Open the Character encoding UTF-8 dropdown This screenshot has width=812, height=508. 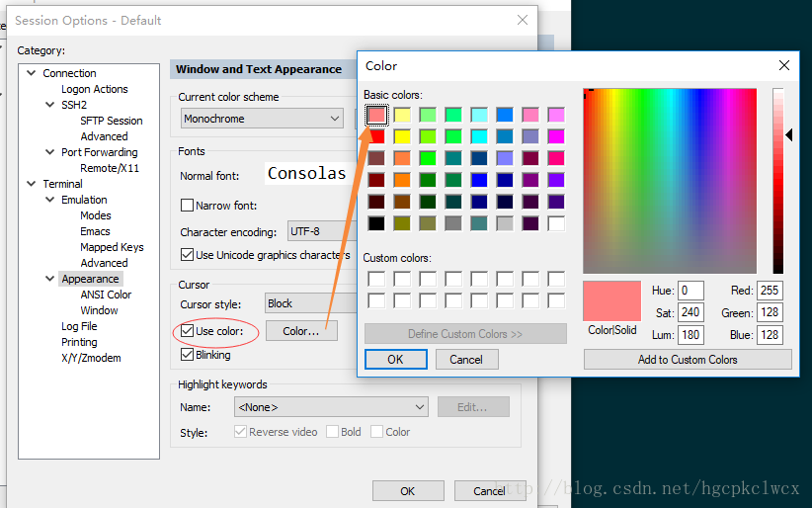[x=322, y=231]
